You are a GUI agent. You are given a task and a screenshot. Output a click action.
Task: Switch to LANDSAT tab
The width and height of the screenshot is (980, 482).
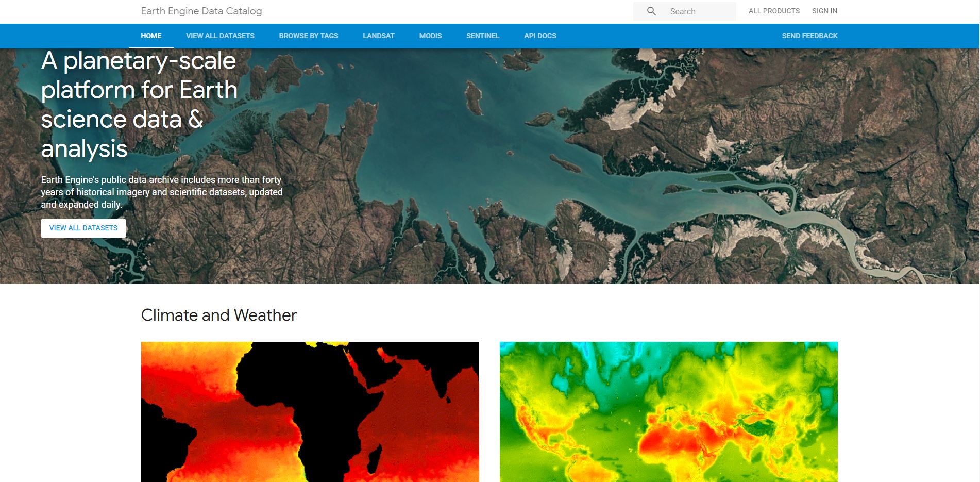[379, 36]
